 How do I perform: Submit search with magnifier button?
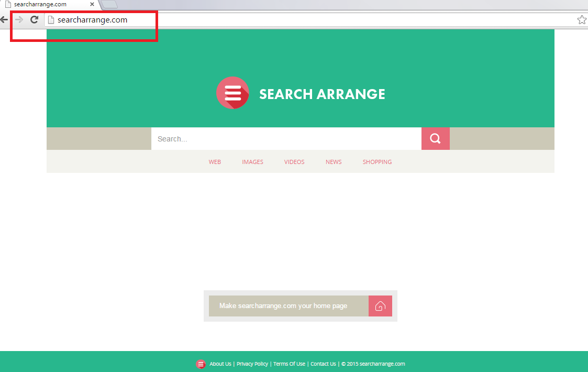(x=436, y=138)
